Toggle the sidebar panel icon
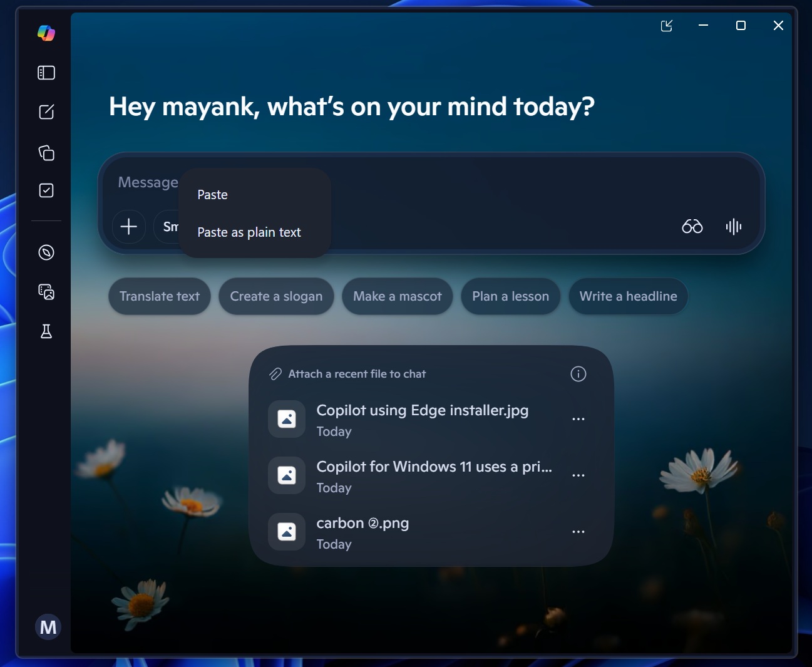 pos(46,72)
